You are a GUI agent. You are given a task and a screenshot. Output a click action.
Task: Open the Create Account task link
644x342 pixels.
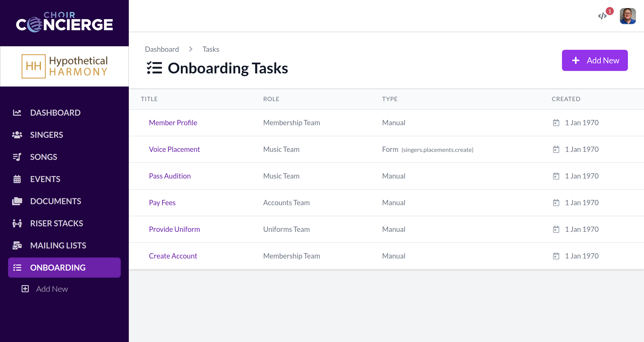click(x=173, y=256)
